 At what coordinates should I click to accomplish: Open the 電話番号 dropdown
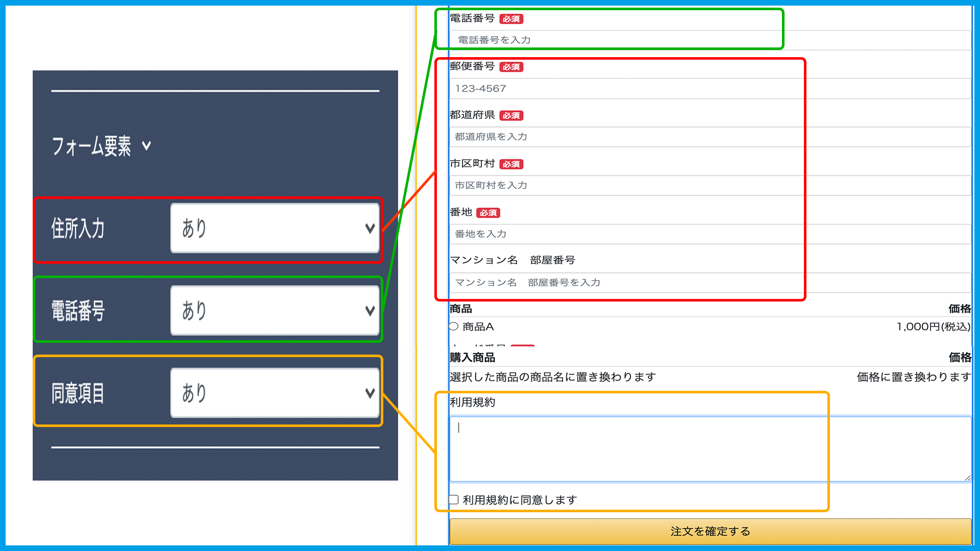click(275, 310)
